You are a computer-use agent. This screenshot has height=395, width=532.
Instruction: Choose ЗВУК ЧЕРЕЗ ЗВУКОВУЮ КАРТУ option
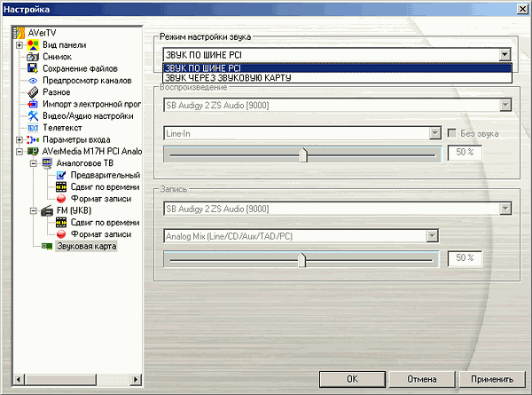click(229, 78)
